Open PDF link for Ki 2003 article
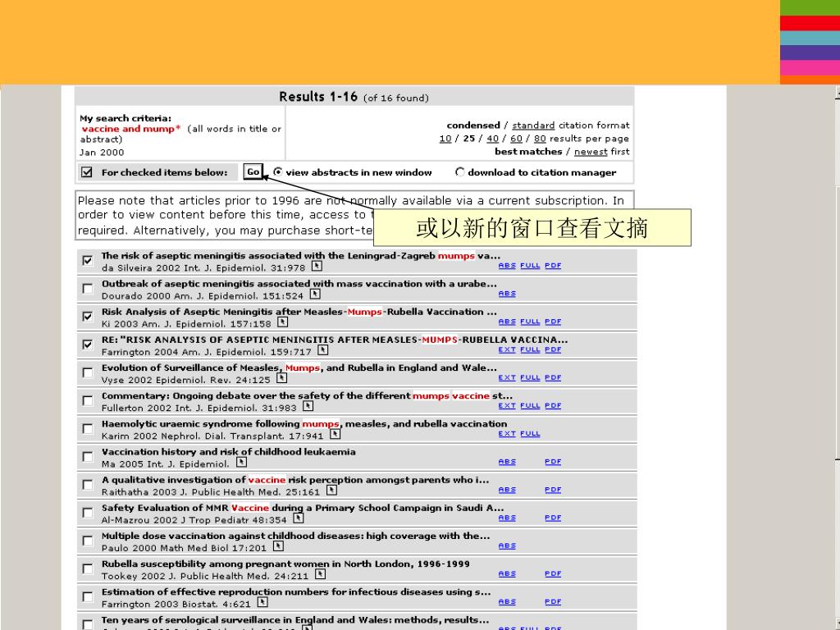This screenshot has width=840, height=630. click(x=553, y=322)
